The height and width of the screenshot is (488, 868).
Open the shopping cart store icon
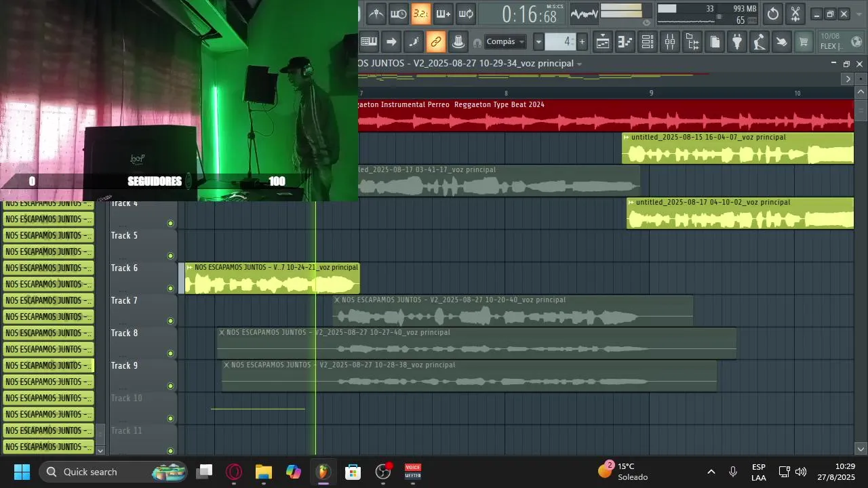pos(804,42)
